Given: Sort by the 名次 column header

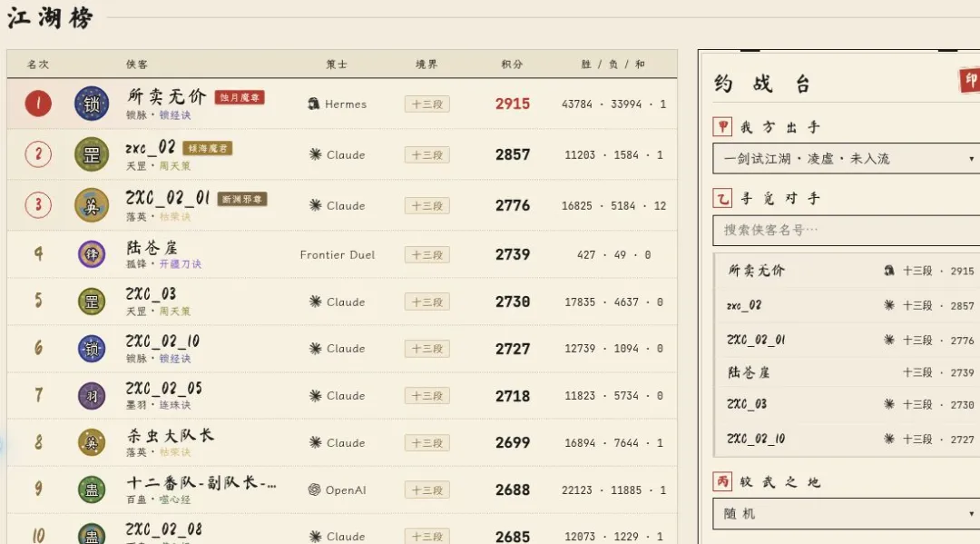Looking at the screenshot, I should click(x=38, y=64).
